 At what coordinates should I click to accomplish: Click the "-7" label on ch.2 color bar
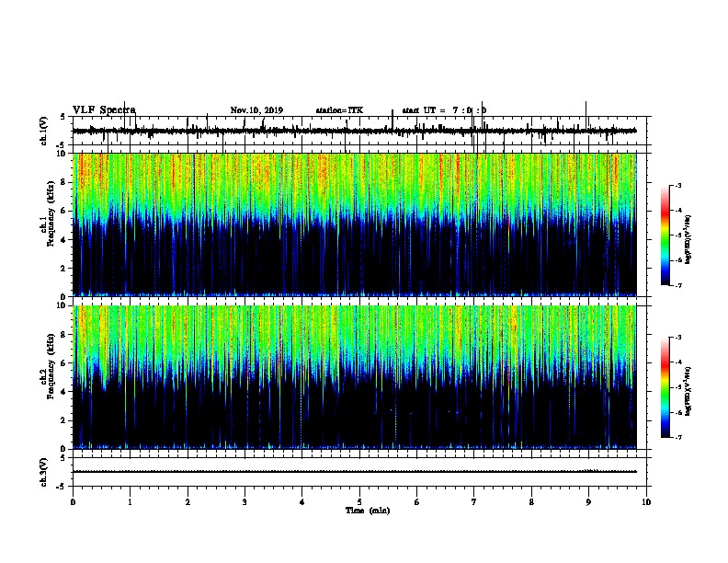pyautogui.click(x=677, y=438)
